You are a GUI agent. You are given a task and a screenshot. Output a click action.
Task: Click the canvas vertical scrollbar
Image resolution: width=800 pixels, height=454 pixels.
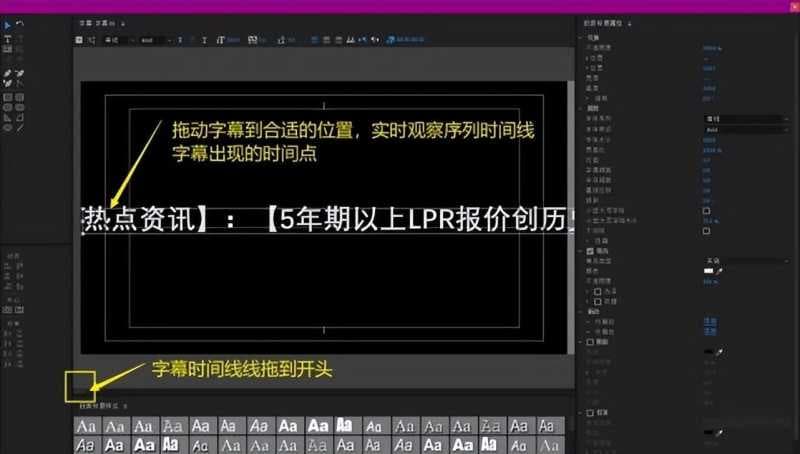pos(570,217)
